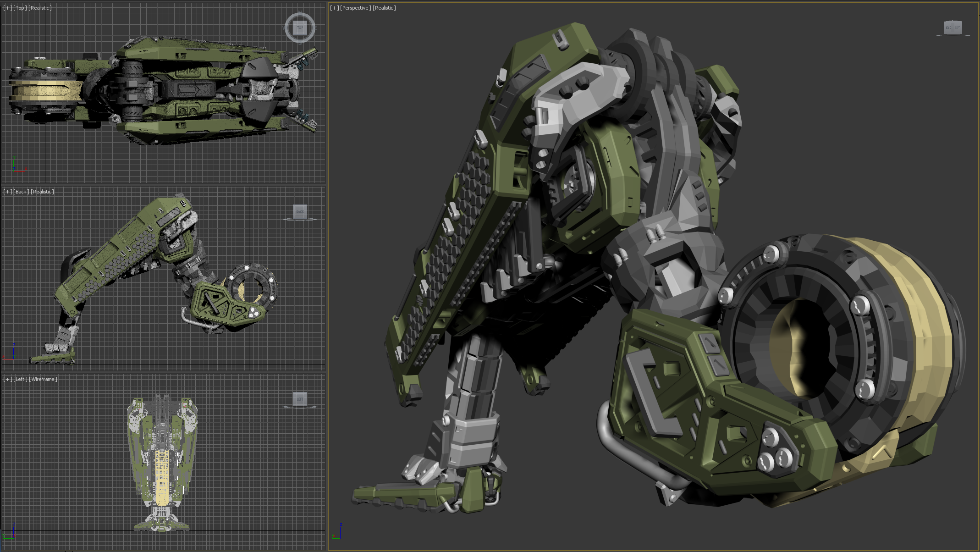Open [Realistic] shading menu in Perspective viewport

coord(384,8)
